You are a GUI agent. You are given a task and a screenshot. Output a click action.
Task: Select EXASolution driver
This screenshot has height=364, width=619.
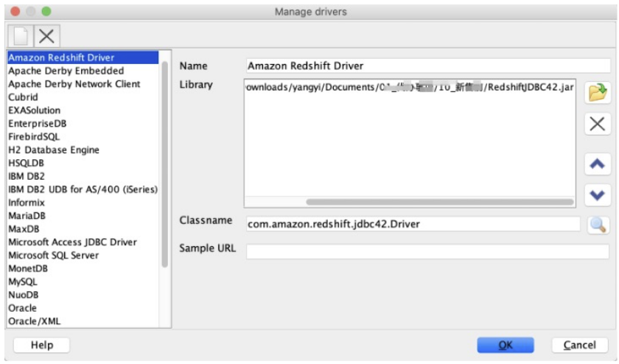[83, 110]
